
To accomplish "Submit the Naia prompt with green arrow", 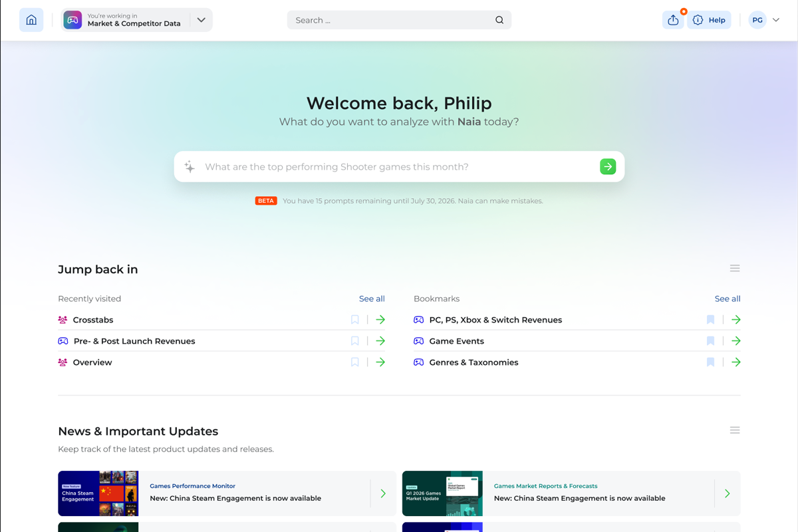I will point(608,166).
